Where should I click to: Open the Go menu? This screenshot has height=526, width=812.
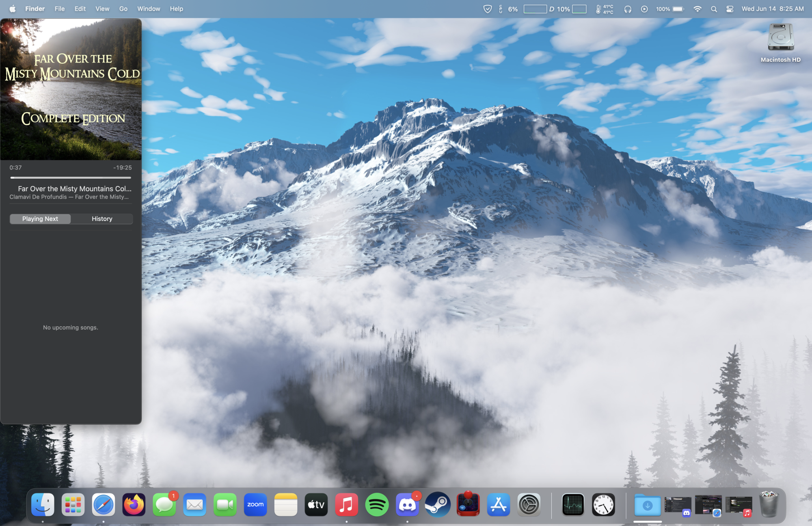click(123, 9)
